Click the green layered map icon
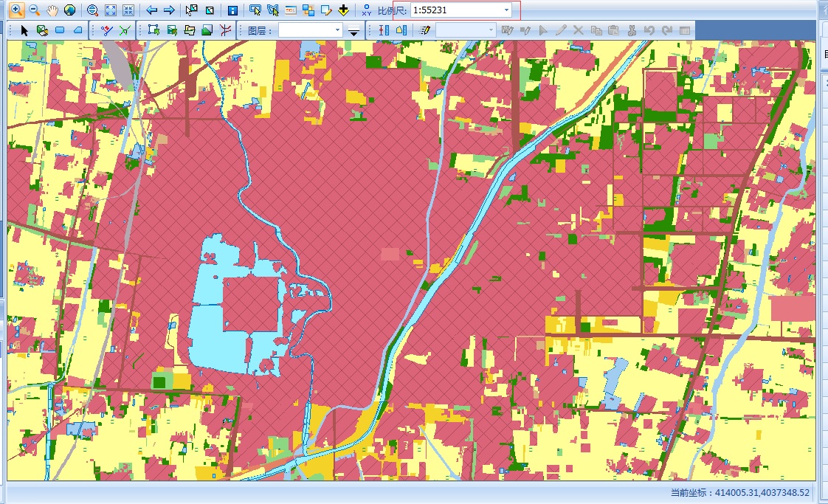Viewport: 828px width, 504px height. 207,30
